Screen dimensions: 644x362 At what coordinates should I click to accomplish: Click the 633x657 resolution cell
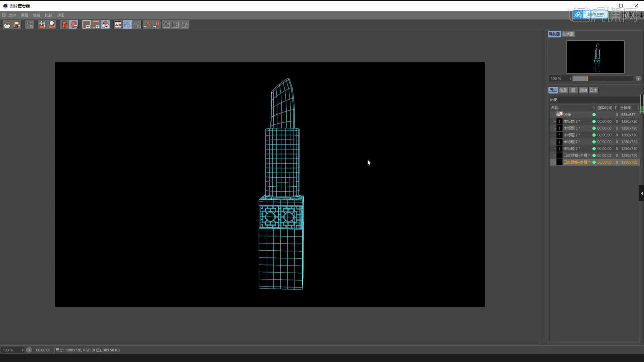click(x=628, y=115)
